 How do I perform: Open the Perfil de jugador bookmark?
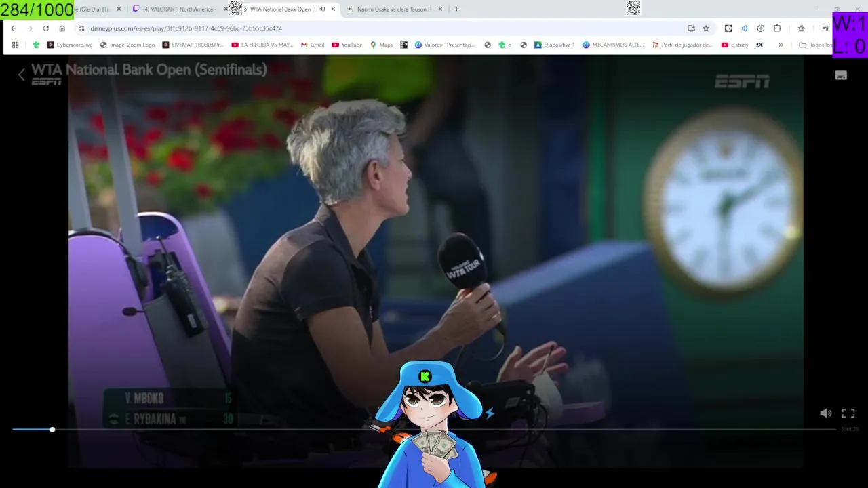[x=682, y=45]
